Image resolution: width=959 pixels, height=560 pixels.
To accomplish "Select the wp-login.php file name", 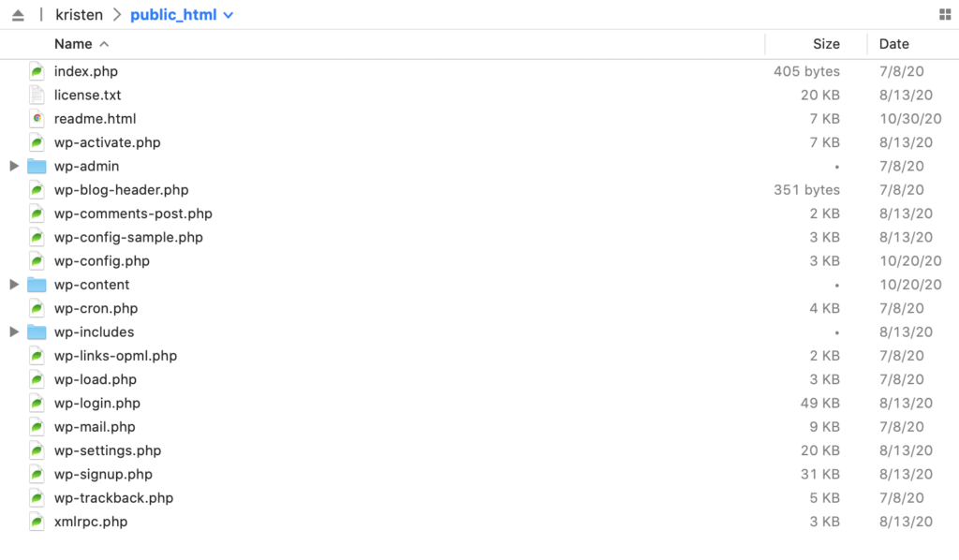I will (x=97, y=404).
